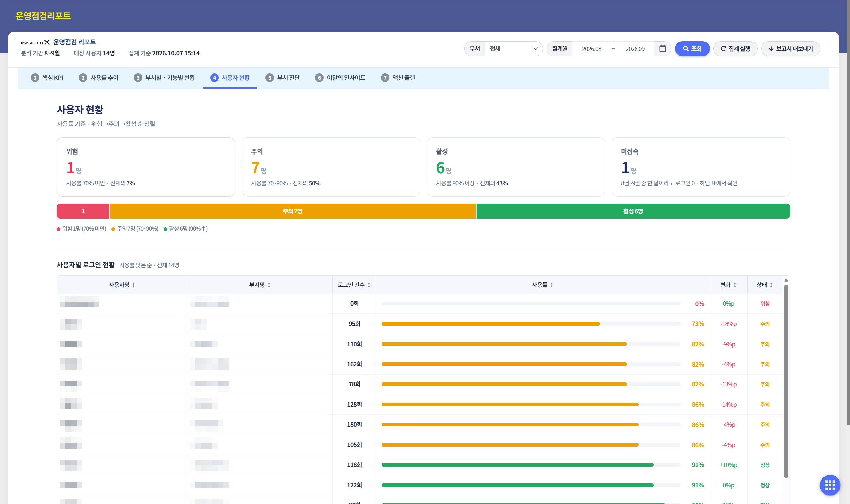The image size is (850, 504).
Task: Sort table by 사용자명 column arrows
Action: pos(133,285)
